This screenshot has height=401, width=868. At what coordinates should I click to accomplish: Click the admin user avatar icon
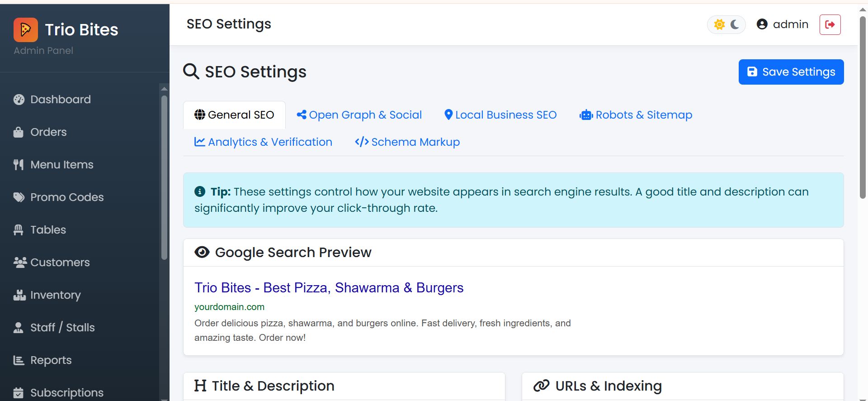(x=762, y=24)
